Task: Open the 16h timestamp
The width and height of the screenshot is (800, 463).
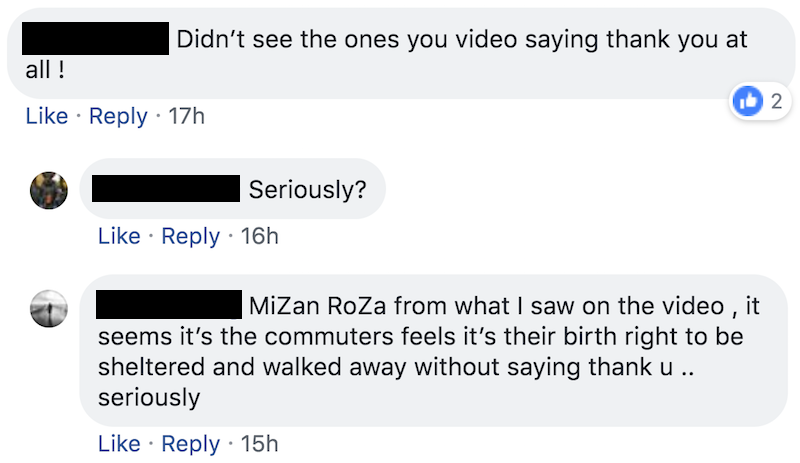Action: coord(259,236)
